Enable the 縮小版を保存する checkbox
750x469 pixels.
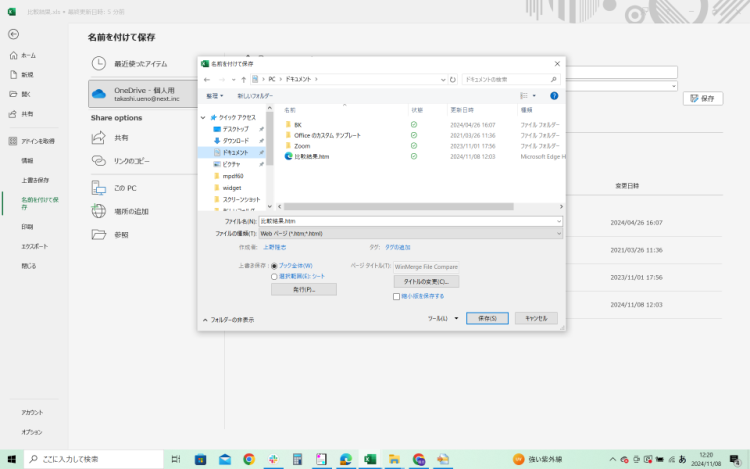[x=396, y=296]
